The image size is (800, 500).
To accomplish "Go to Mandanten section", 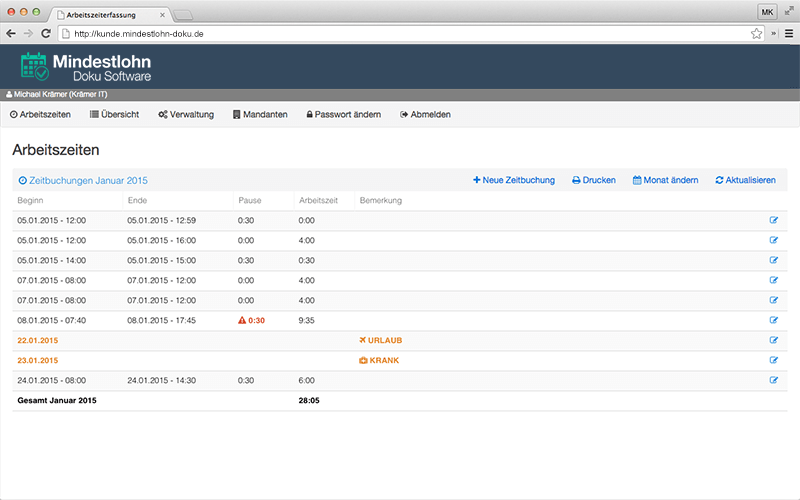I will (x=260, y=114).
